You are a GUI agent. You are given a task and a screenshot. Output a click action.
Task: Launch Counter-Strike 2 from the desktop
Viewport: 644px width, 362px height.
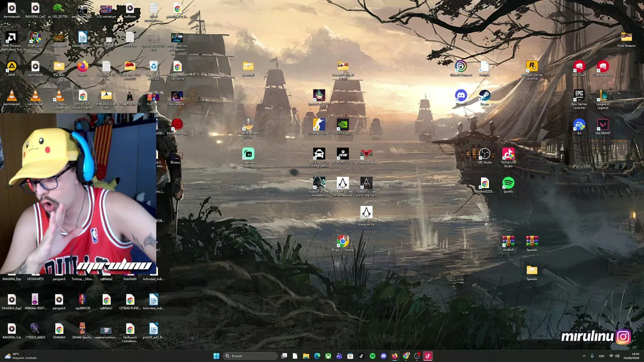(x=319, y=128)
